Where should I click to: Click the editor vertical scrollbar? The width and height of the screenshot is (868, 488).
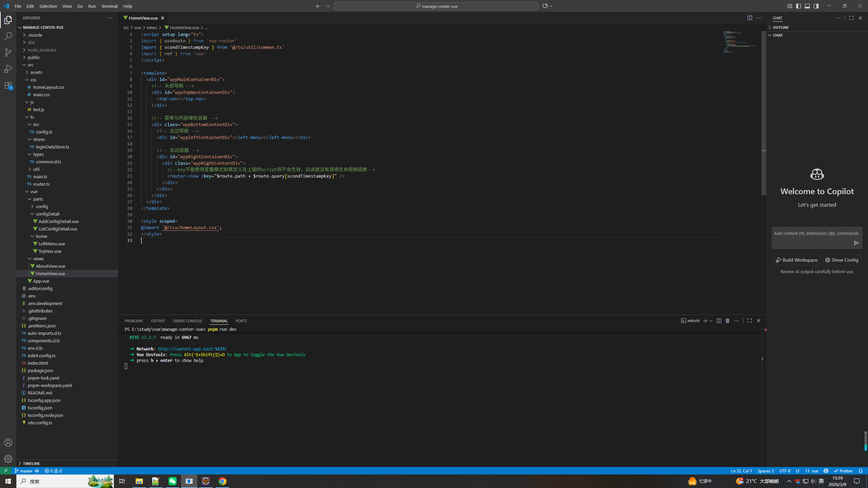764,114
